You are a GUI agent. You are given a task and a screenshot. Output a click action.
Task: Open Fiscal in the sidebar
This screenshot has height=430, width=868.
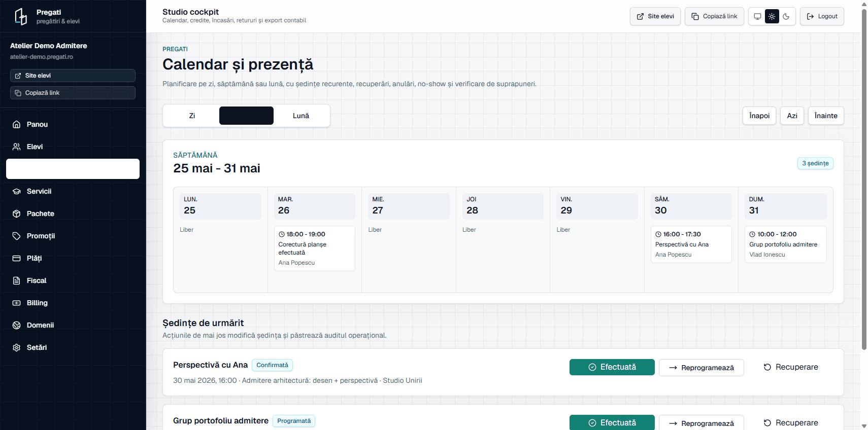[x=73, y=280]
